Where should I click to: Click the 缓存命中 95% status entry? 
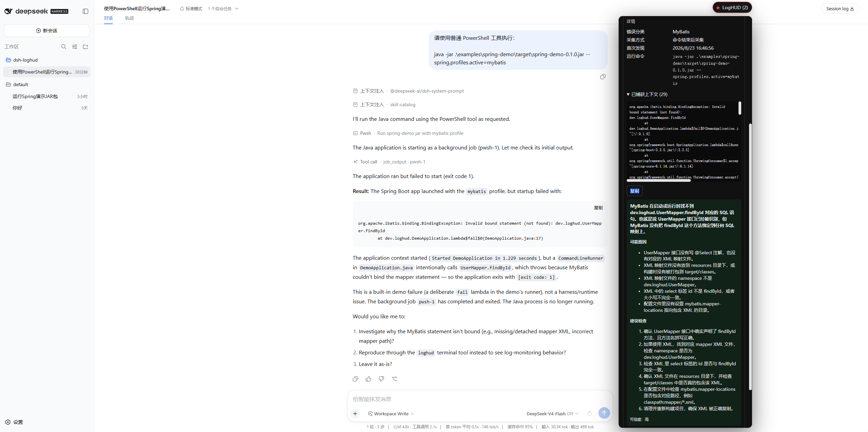(x=520, y=427)
